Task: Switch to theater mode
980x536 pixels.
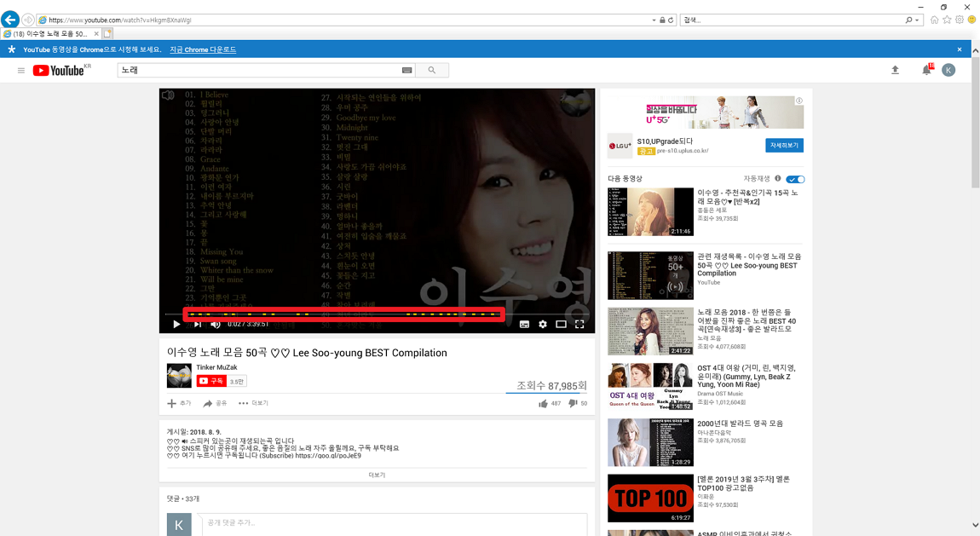Action: click(562, 324)
